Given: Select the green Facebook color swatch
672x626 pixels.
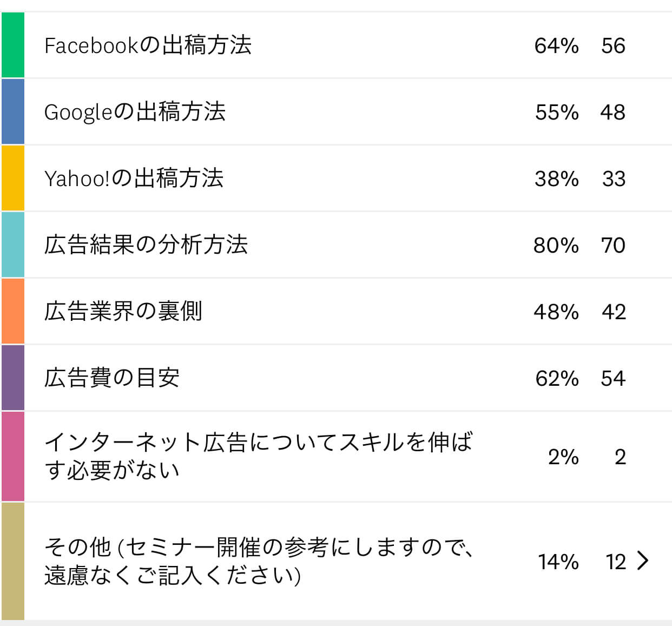Looking at the screenshot, I should point(13,45).
